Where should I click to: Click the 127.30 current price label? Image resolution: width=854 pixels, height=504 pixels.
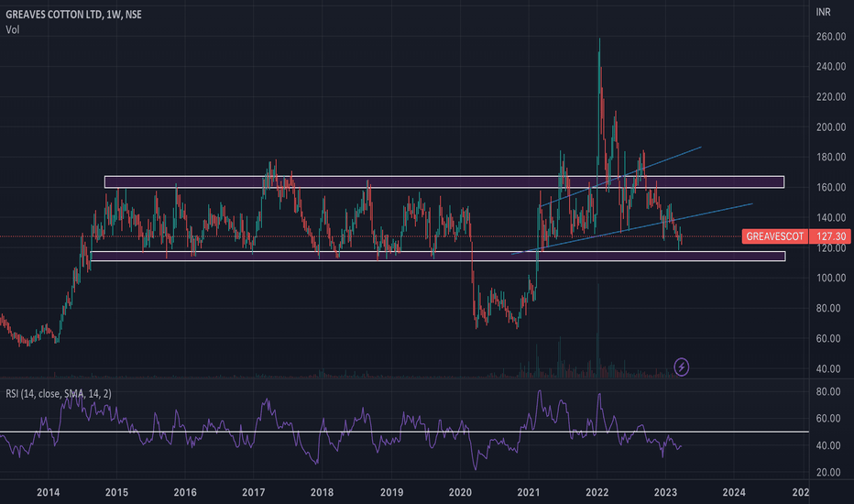coord(831,236)
